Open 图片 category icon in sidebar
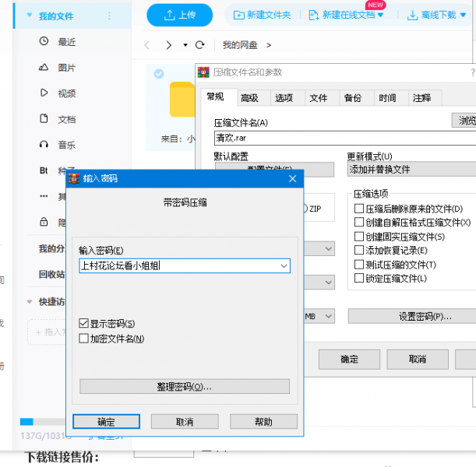Image resolution: width=476 pixels, height=467 pixels. tap(44, 68)
